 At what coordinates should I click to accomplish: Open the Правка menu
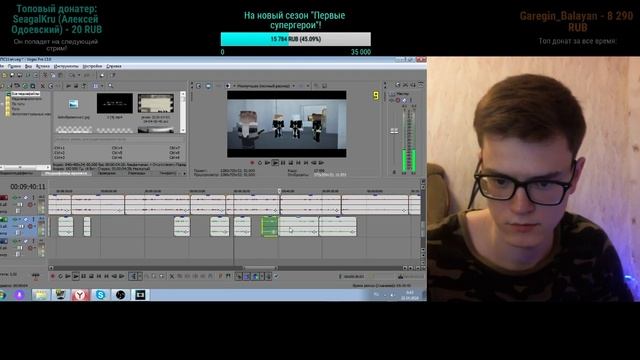pos(14,66)
